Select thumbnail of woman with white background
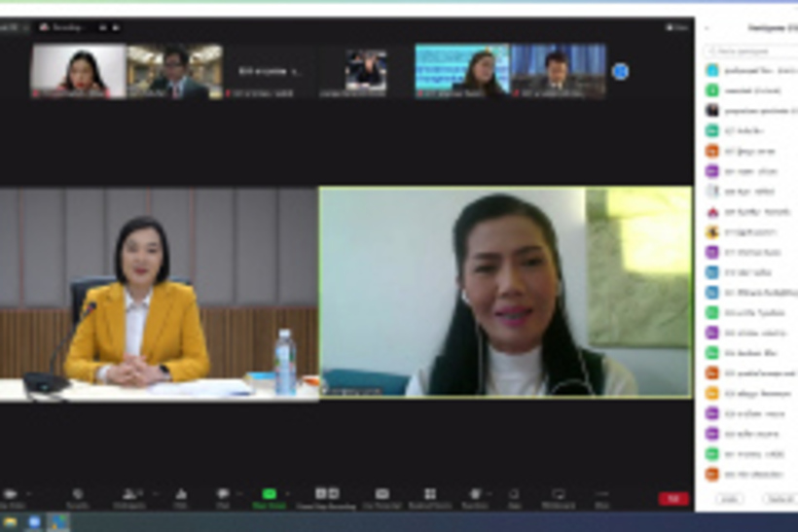This screenshot has height=532, width=798. [79, 71]
